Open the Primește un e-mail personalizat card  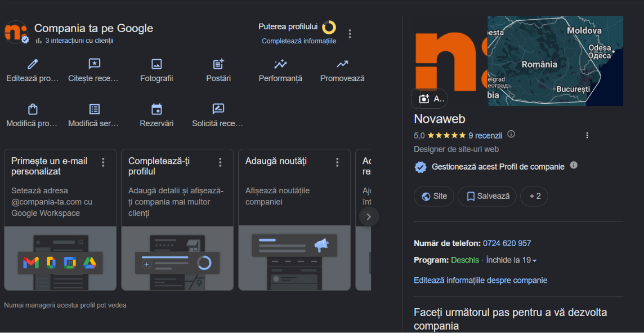[60, 220]
